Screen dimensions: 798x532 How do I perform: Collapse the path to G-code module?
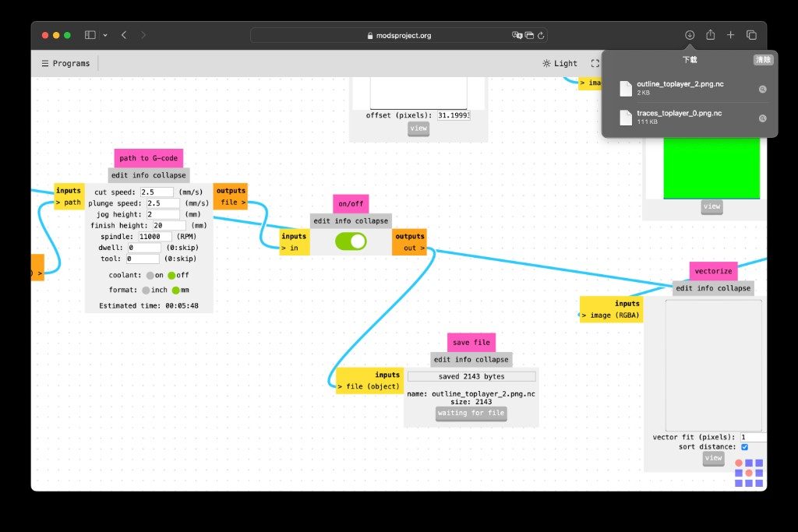169,175
